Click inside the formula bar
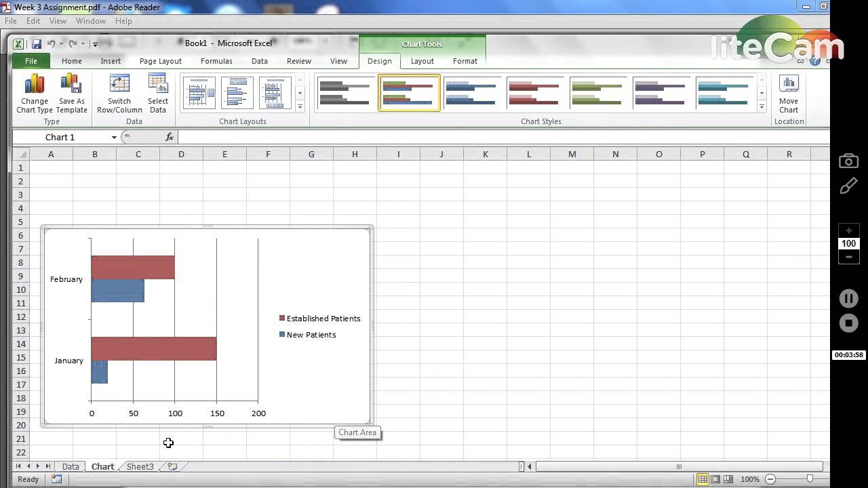This screenshot has height=488, width=868. (504, 137)
